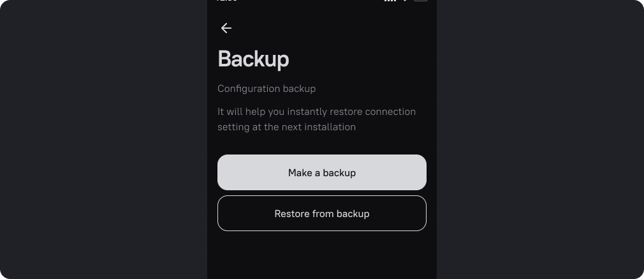Screen dimensions: 644x279
Task: Tap the Make a backup button
Action: click(x=321, y=172)
